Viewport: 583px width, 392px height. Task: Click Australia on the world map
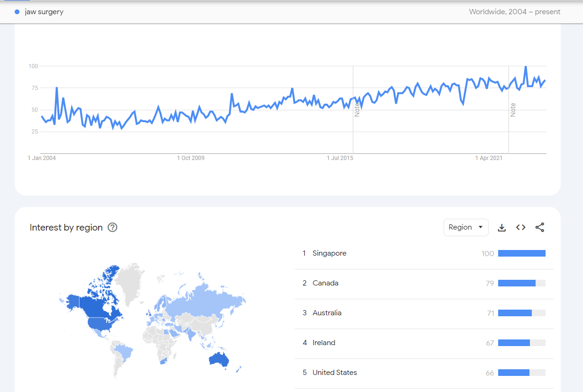click(x=219, y=360)
